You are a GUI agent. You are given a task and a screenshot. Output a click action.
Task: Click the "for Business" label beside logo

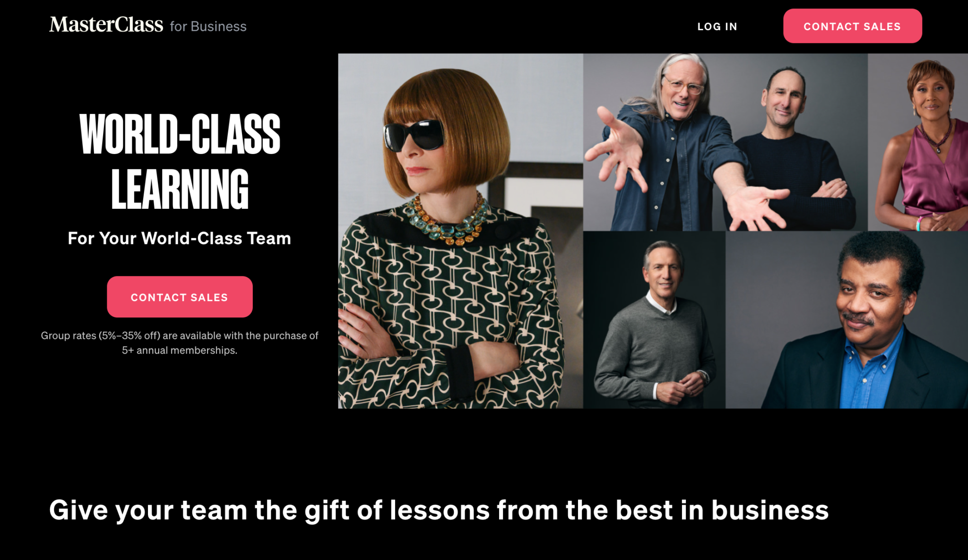click(x=208, y=26)
